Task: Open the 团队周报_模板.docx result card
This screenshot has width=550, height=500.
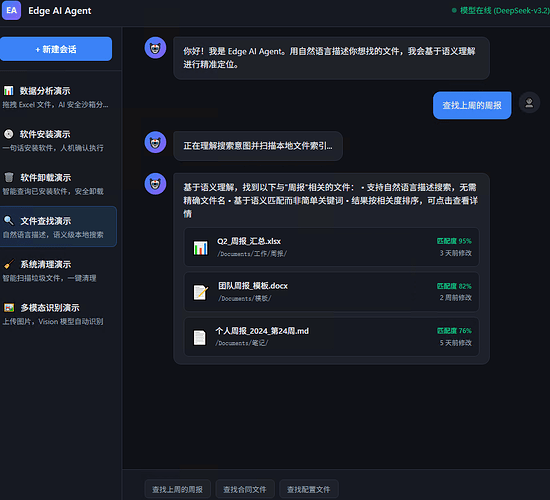Action: (x=331, y=292)
